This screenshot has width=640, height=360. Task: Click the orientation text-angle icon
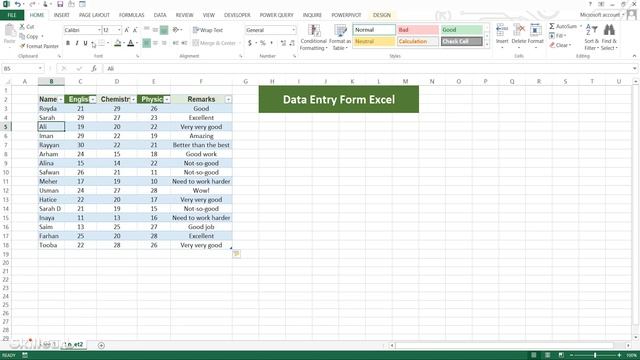[x=176, y=30]
